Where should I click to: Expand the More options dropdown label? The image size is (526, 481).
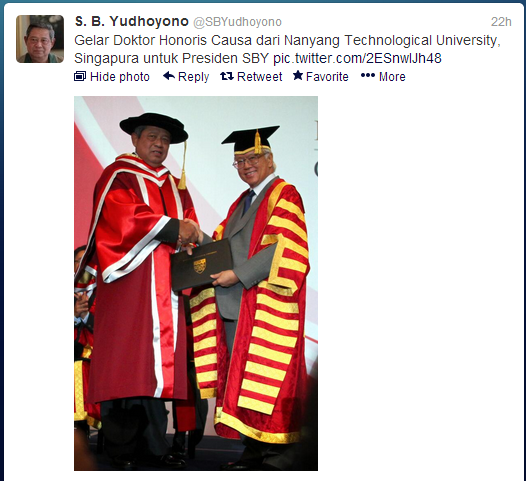[x=392, y=77]
